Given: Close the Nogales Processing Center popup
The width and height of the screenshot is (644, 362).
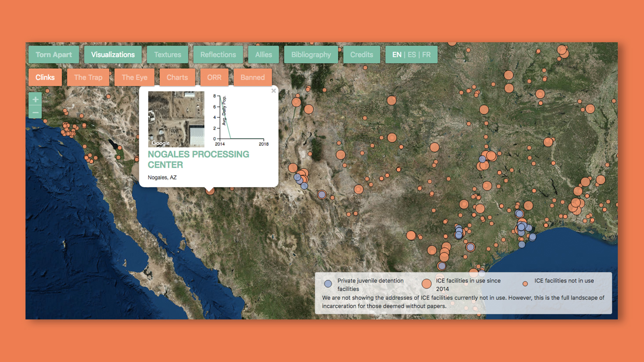Looking at the screenshot, I should tap(274, 91).
